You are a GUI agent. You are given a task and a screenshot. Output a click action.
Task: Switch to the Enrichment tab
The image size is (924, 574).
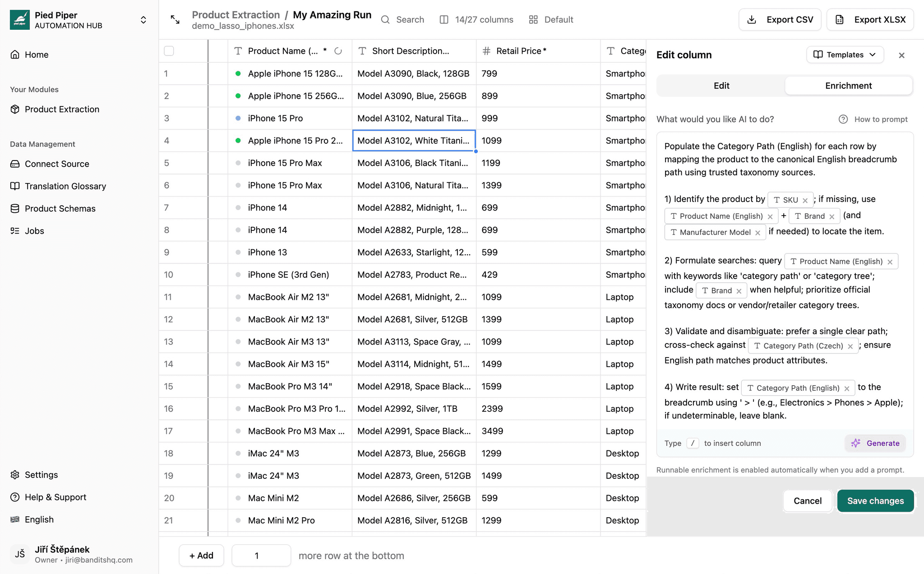pyautogui.click(x=848, y=85)
